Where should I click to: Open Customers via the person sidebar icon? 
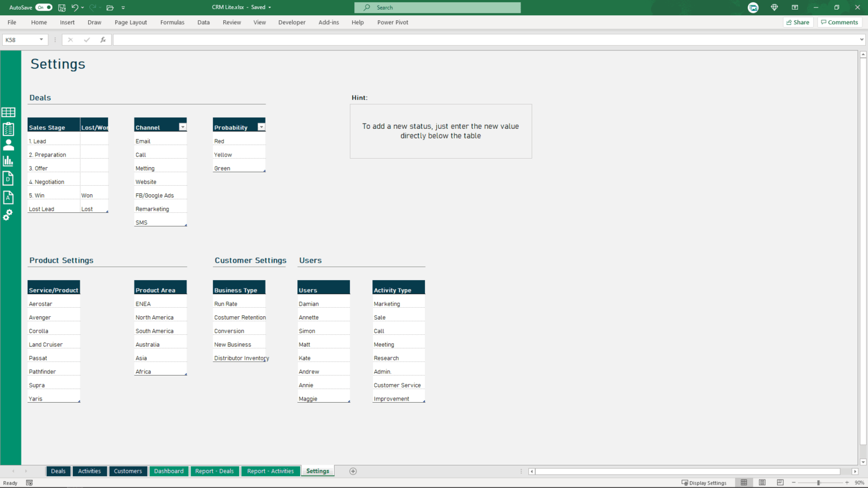(x=8, y=145)
